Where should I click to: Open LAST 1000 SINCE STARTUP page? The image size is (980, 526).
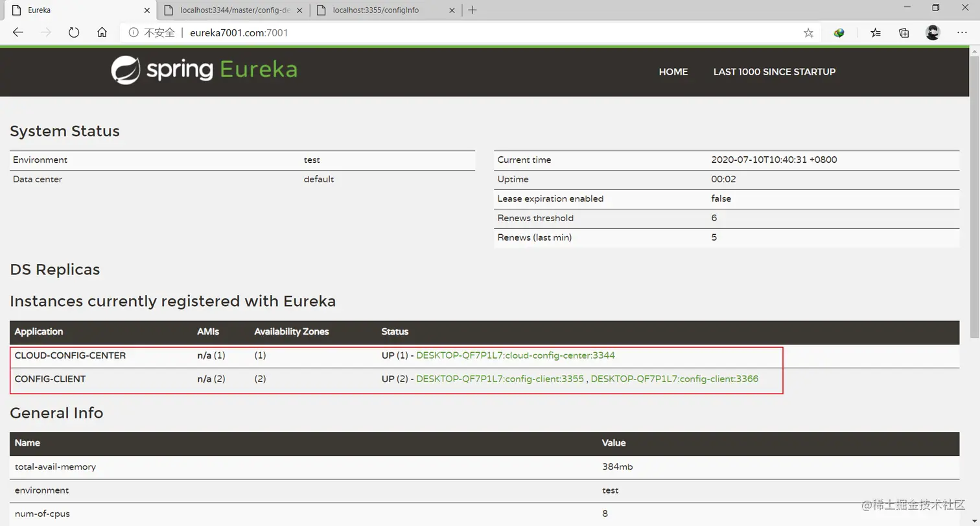coord(775,72)
